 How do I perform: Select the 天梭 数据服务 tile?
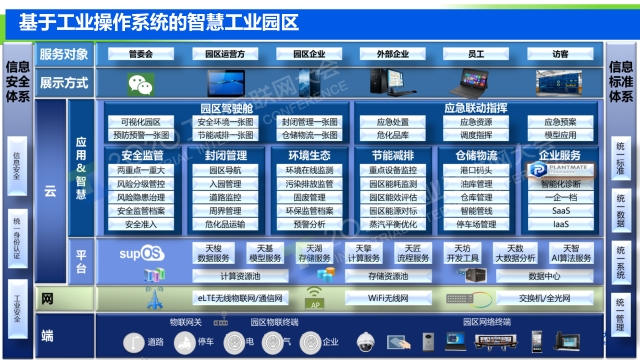pos(213,253)
